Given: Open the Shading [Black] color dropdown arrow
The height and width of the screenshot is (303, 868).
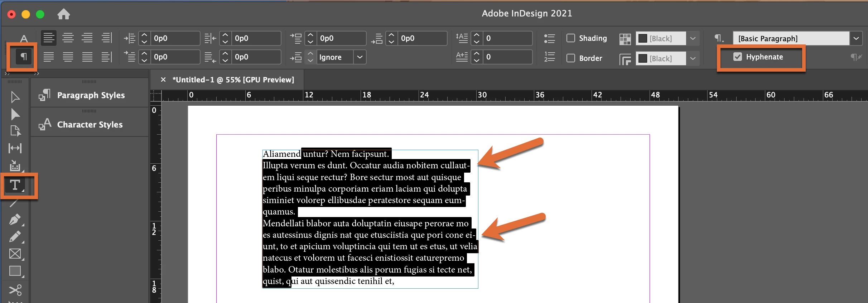Looking at the screenshot, I should click(693, 38).
